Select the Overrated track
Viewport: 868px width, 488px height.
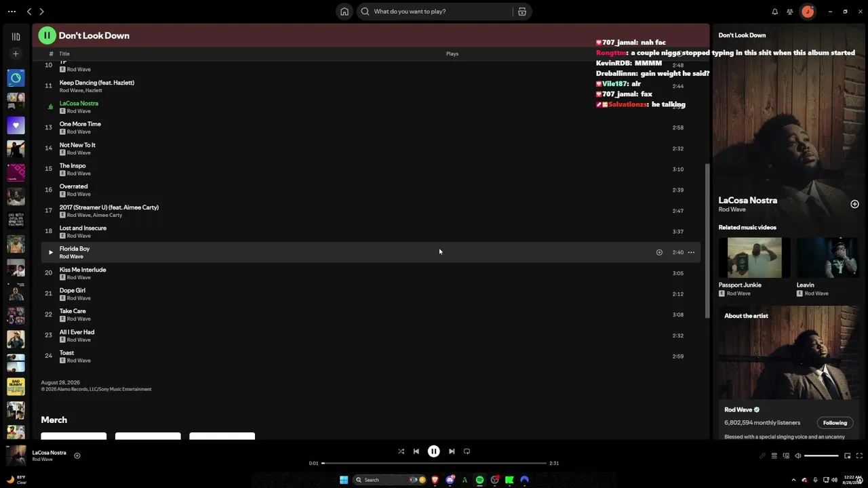coord(370,190)
